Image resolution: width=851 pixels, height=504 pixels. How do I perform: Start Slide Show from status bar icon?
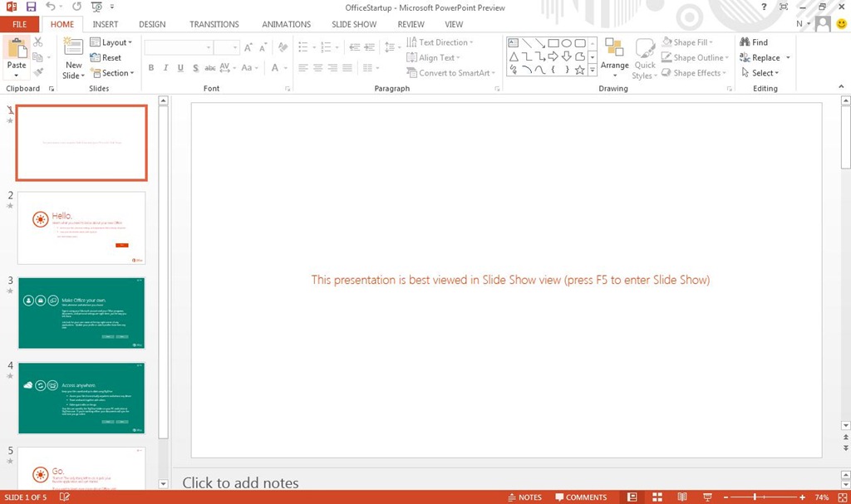pos(707,497)
